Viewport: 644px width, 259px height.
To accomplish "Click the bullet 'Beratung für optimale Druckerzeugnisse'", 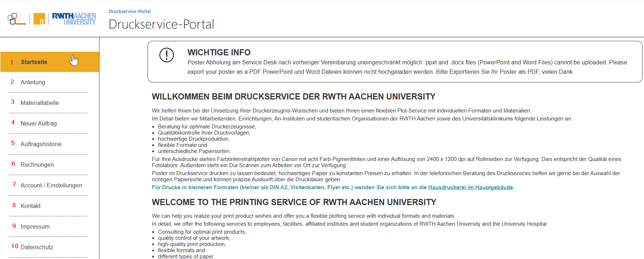I will click(x=207, y=127).
